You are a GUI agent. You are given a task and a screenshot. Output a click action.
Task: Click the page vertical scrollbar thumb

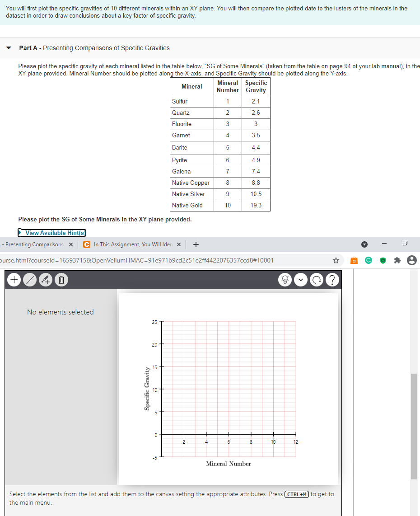[x=414, y=426]
